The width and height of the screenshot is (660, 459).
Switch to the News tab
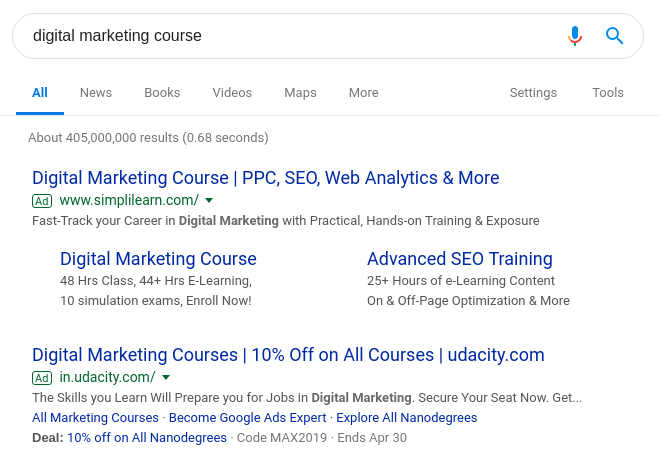96,93
